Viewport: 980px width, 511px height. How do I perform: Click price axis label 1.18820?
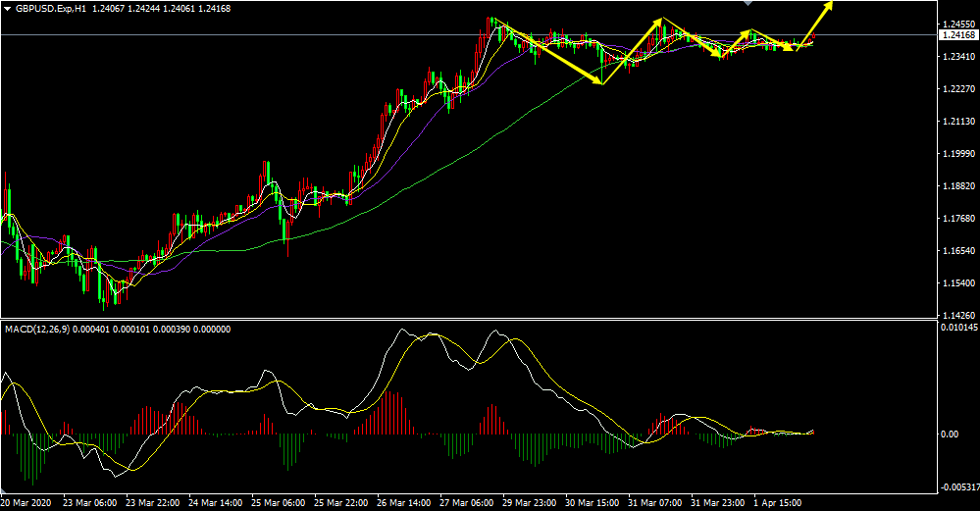coord(958,186)
